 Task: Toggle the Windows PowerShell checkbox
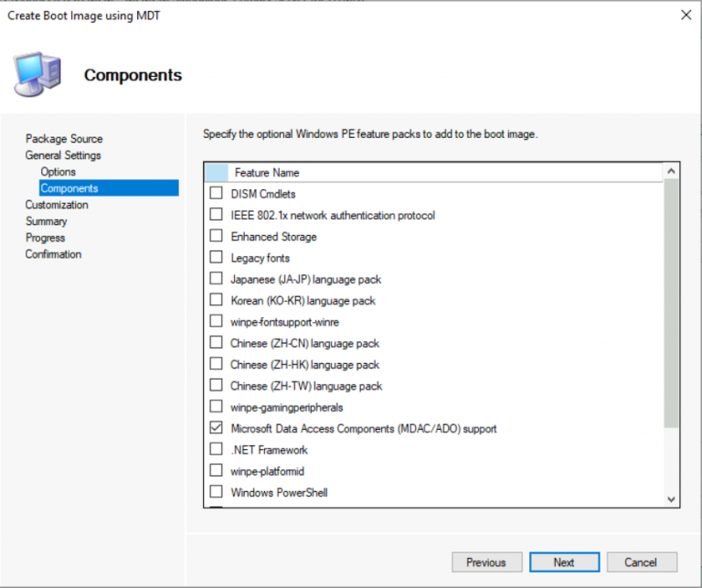coord(217,492)
